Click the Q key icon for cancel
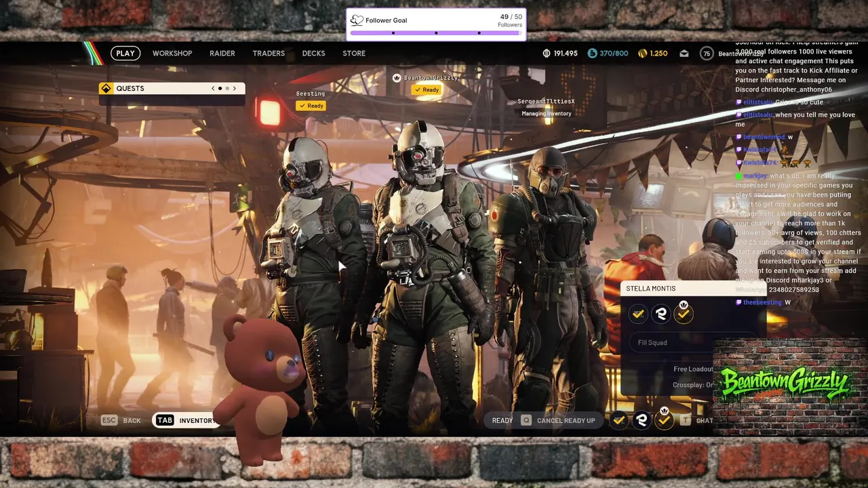This screenshot has height=488, width=868. pyautogui.click(x=526, y=420)
